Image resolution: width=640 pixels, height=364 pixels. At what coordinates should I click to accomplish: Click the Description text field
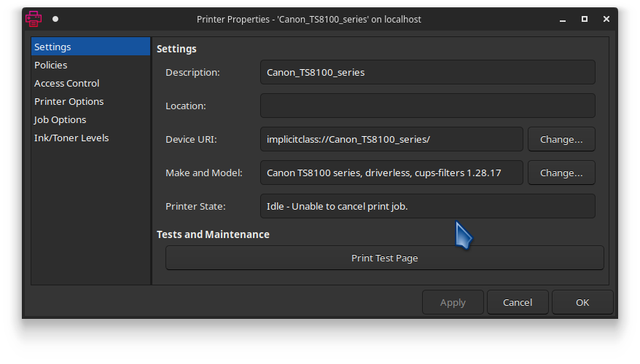pyautogui.click(x=428, y=72)
